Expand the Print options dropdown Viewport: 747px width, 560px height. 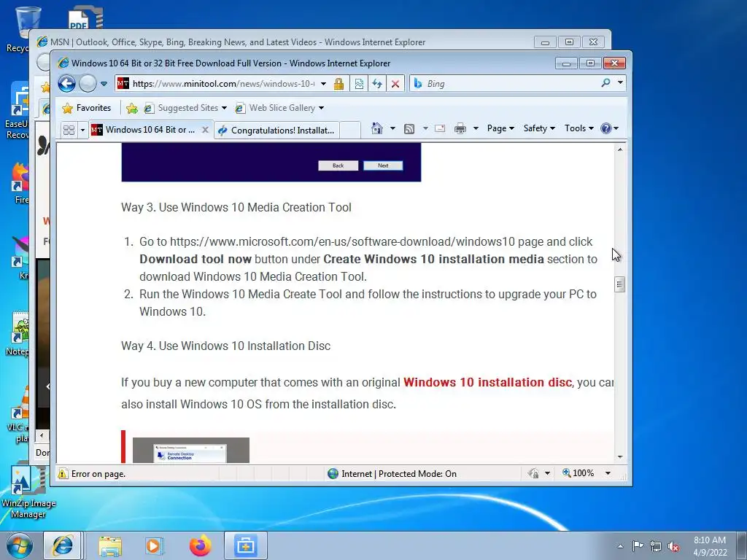pos(476,128)
